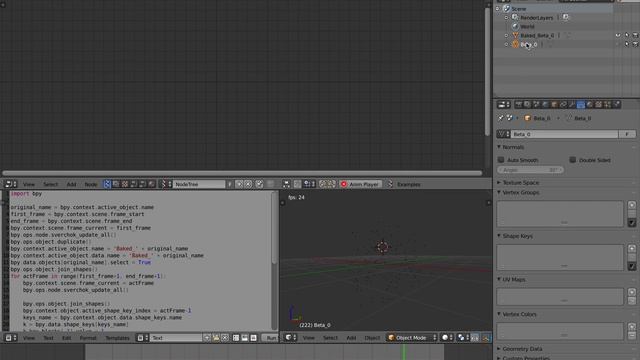Viewport: 640px width, 360px height.
Task: Expand the Texture Space panel
Action: click(499, 182)
